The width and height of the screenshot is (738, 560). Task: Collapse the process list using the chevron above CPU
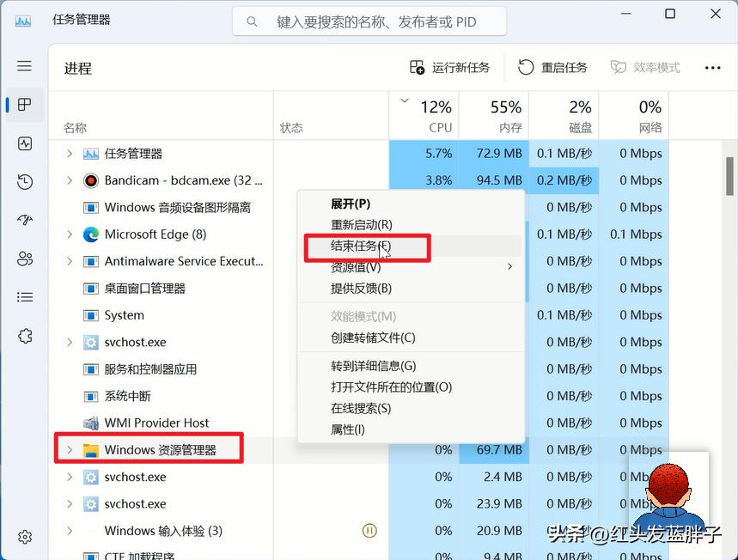404,100
